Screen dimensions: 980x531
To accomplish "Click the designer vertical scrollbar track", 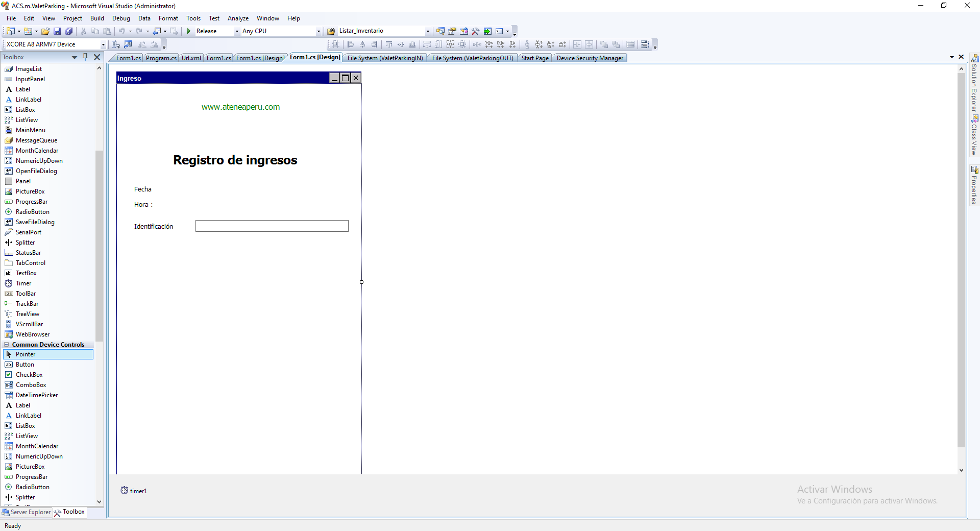I will (961, 306).
